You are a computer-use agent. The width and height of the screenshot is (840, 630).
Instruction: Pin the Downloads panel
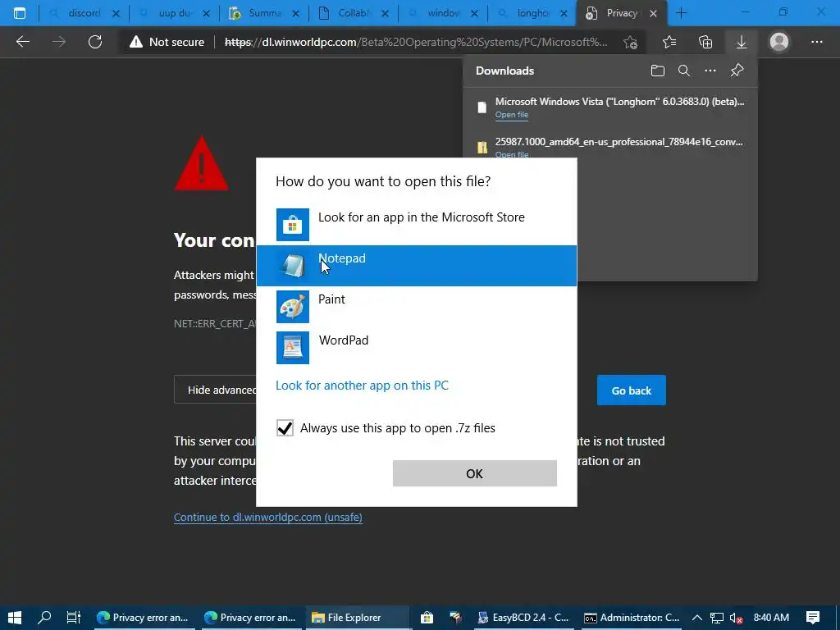[737, 71]
